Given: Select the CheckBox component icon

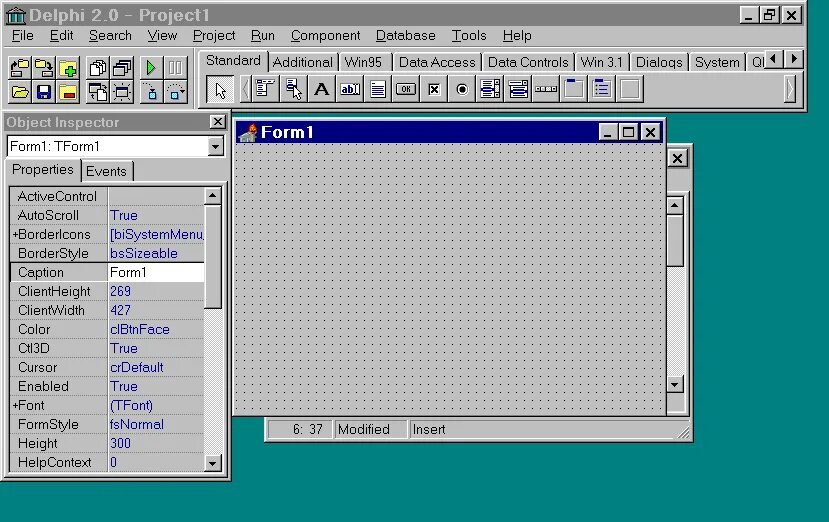Looking at the screenshot, I should pos(434,89).
